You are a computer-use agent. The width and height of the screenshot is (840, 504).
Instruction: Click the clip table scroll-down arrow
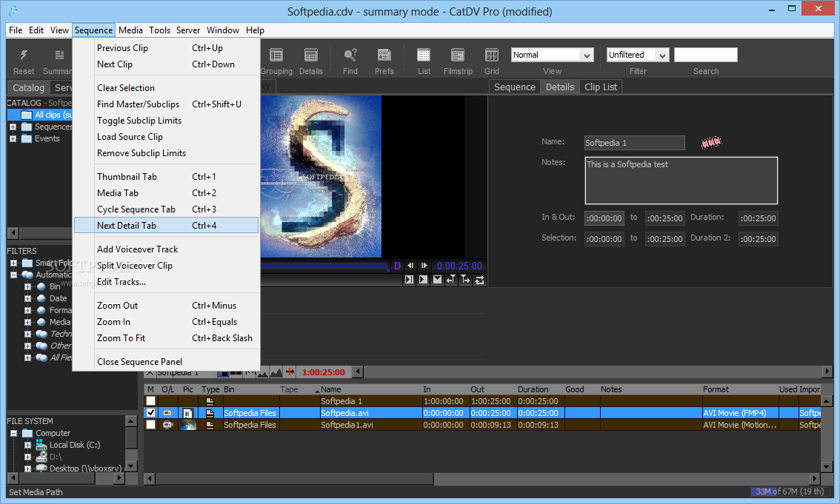(827, 466)
